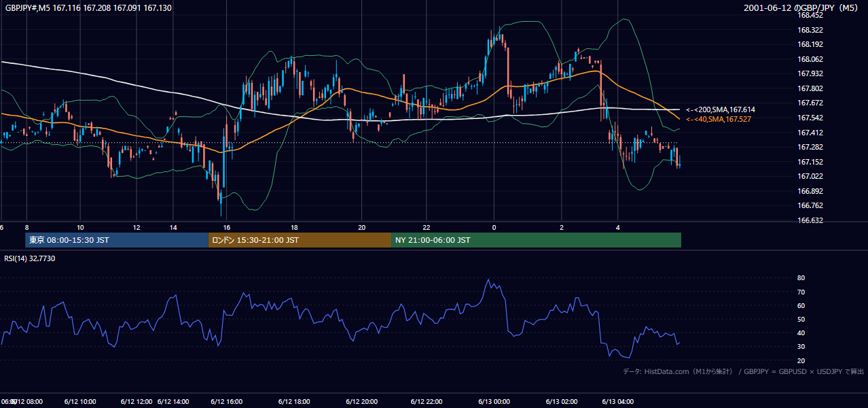Click the hour label 2 under the price chart
Viewport: 868px width, 408px height.
tap(562, 227)
